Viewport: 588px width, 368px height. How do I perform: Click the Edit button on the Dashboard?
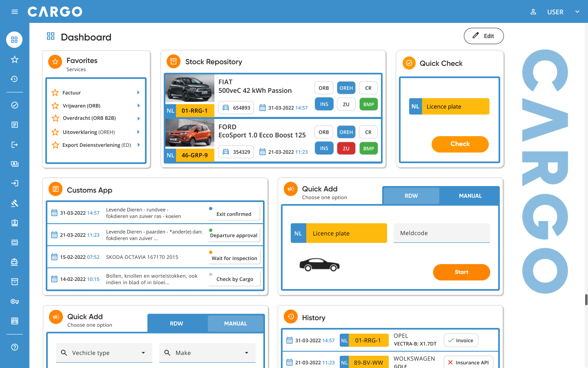point(483,36)
